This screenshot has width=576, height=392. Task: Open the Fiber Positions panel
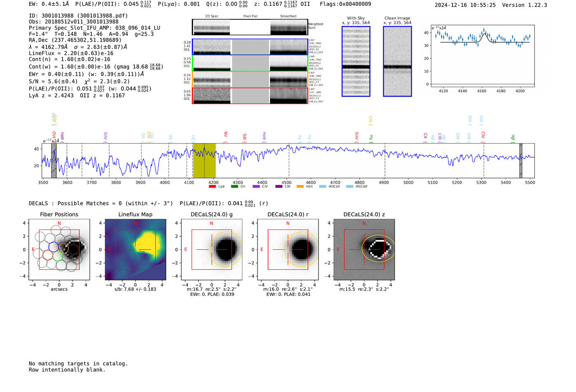(59, 250)
